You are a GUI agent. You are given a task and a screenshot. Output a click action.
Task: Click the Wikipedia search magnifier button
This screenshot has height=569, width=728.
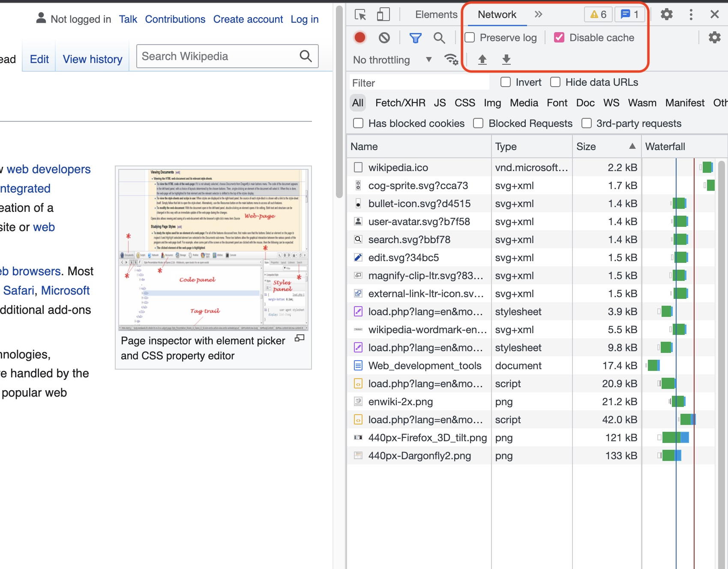[306, 56]
